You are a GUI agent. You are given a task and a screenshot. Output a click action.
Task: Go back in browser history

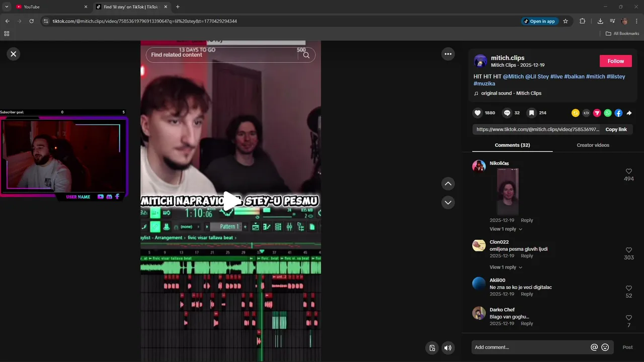pos(7,21)
